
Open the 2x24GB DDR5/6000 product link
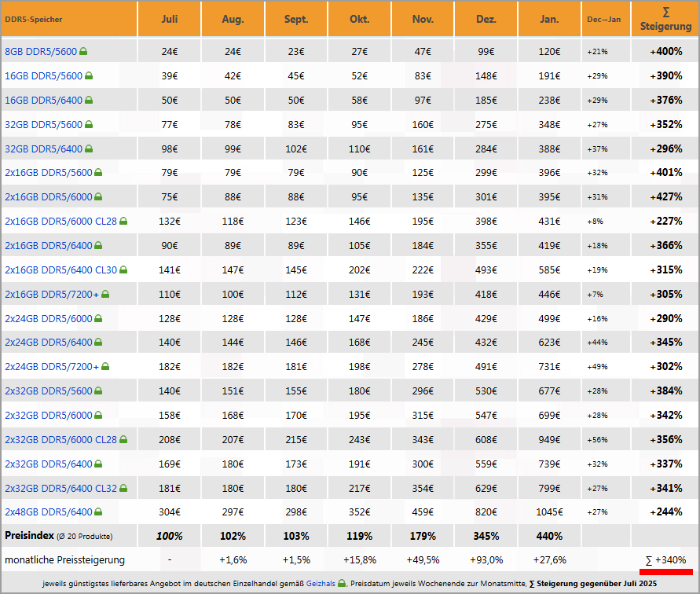48,318
